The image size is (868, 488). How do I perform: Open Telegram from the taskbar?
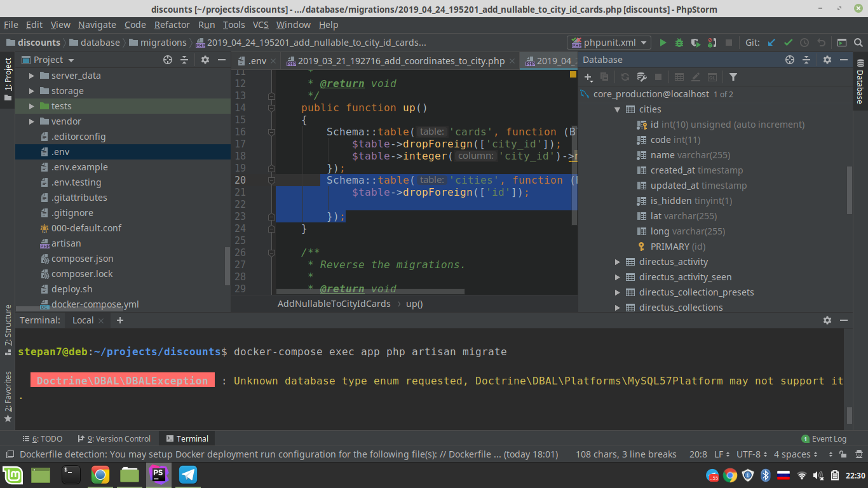[x=187, y=475]
